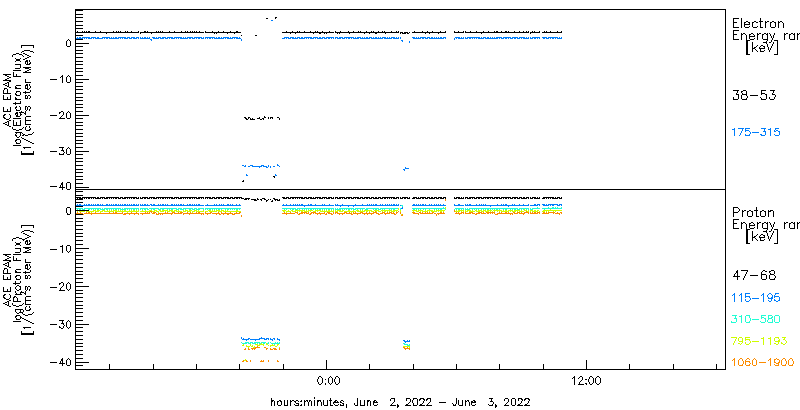Click the blue 175-315 electron legend label
Viewport: 800px width, 410px height.
[x=756, y=133]
